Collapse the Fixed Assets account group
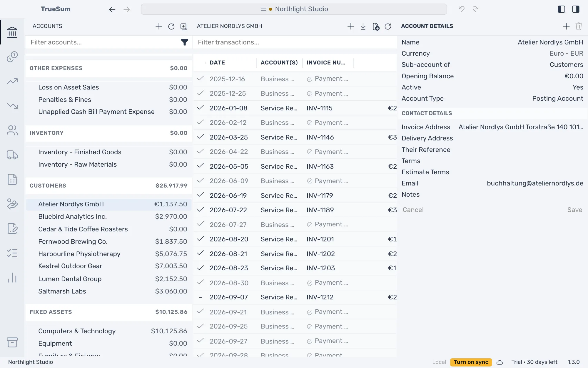The height and width of the screenshot is (368, 588). pyautogui.click(x=109, y=312)
